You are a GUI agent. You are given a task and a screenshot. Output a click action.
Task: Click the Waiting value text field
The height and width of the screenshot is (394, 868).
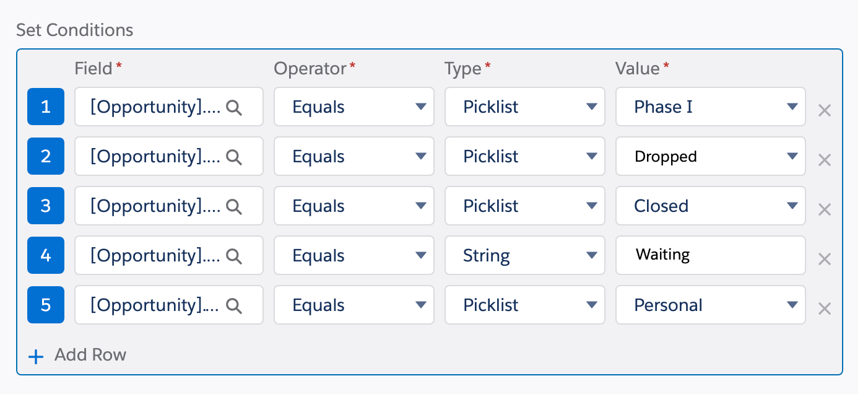pyautogui.click(x=710, y=255)
